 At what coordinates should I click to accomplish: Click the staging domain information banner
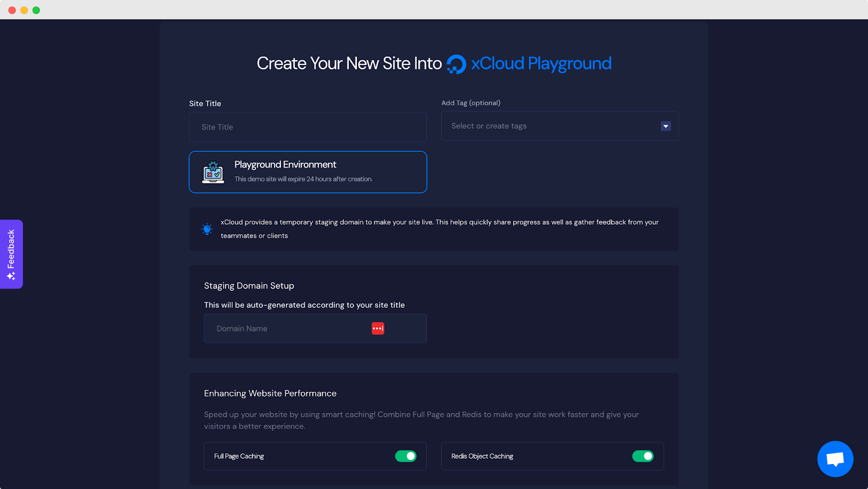pyautogui.click(x=434, y=228)
